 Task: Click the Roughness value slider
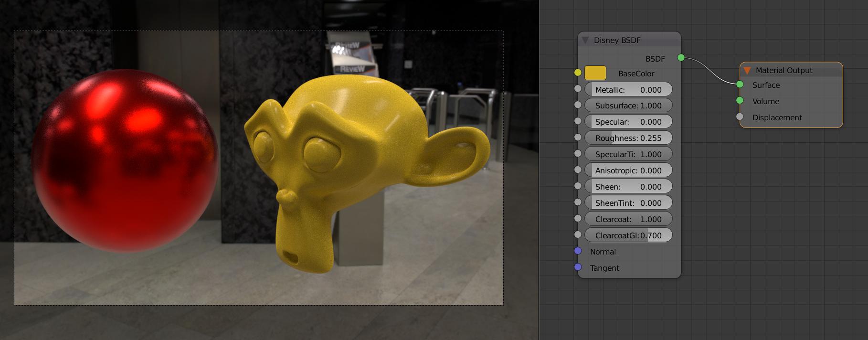tap(628, 138)
